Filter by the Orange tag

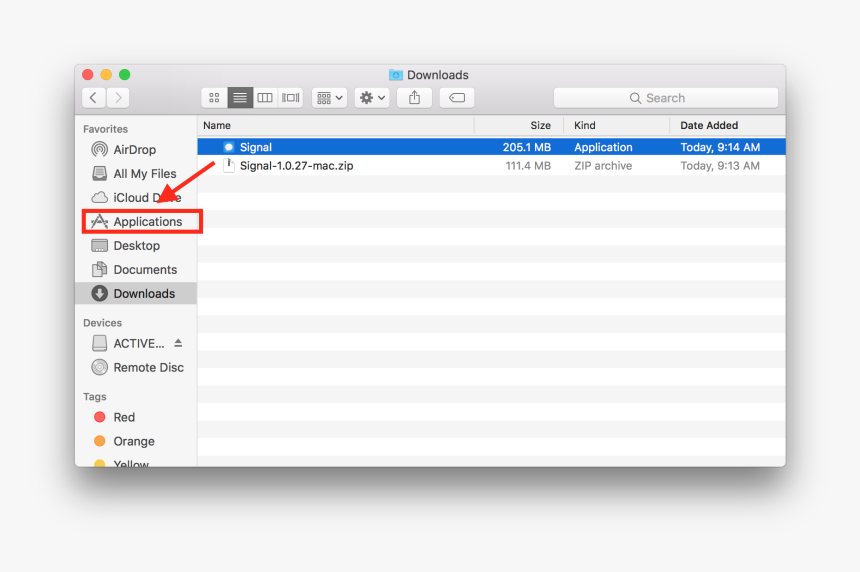pyautogui.click(x=134, y=441)
